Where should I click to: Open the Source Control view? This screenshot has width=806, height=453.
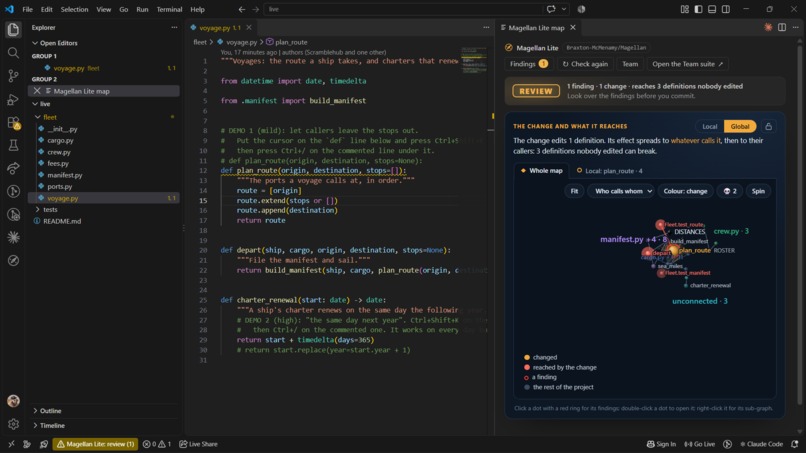13,76
